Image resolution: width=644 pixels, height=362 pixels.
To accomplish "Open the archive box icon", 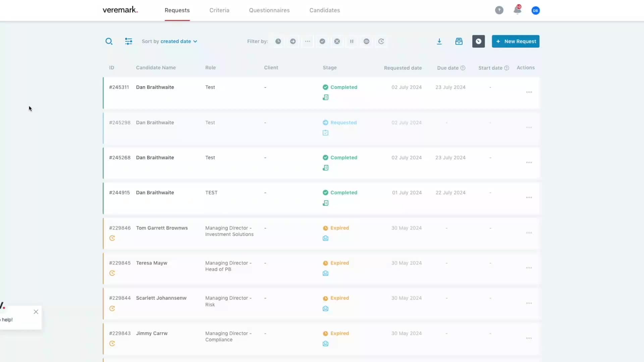I will pyautogui.click(x=459, y=41).
